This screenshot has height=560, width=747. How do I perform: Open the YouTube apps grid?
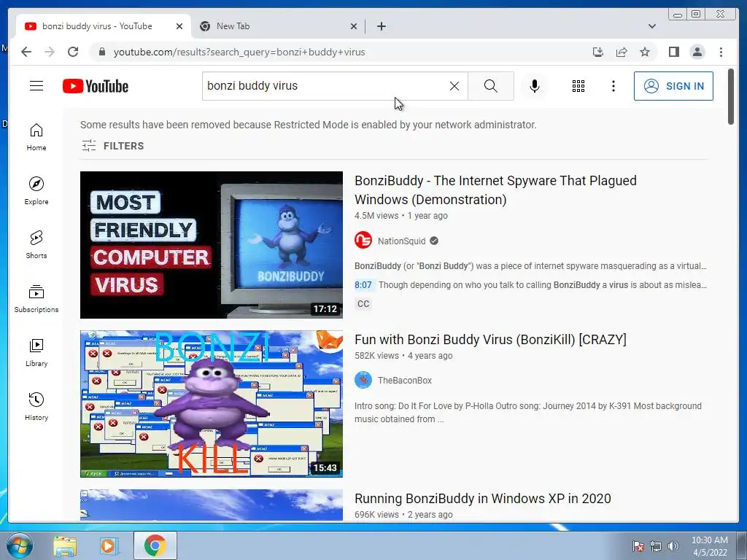coord(578,86)
